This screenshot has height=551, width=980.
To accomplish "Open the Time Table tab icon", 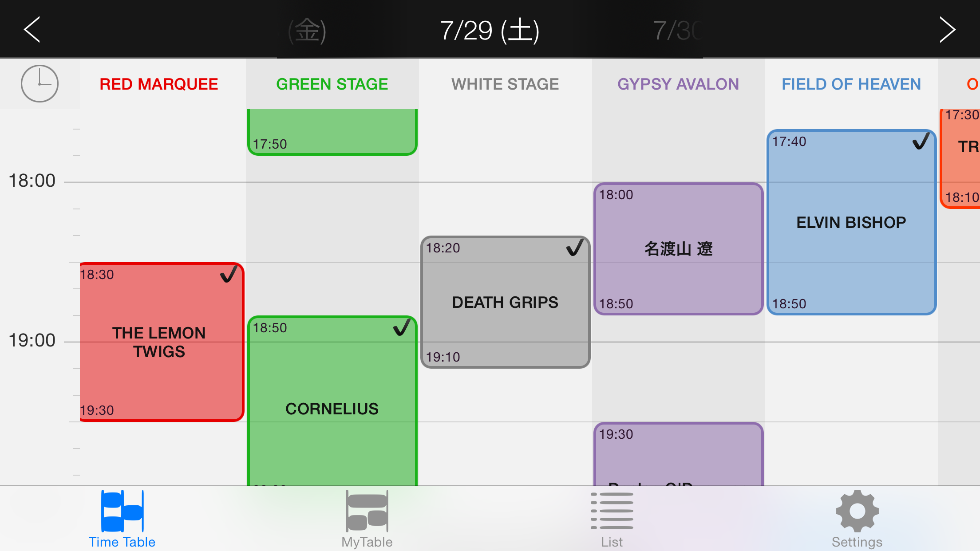I will click(x=122, y=511).
